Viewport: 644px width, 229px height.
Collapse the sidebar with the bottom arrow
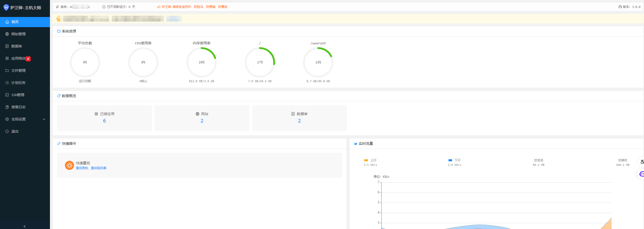pyautogui.click(x=25, y=226)
